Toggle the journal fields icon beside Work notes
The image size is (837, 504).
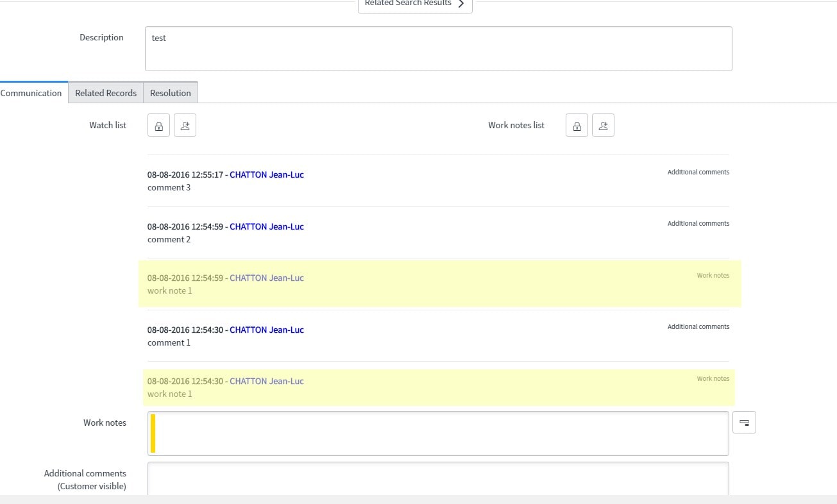[x=744, y=423]
